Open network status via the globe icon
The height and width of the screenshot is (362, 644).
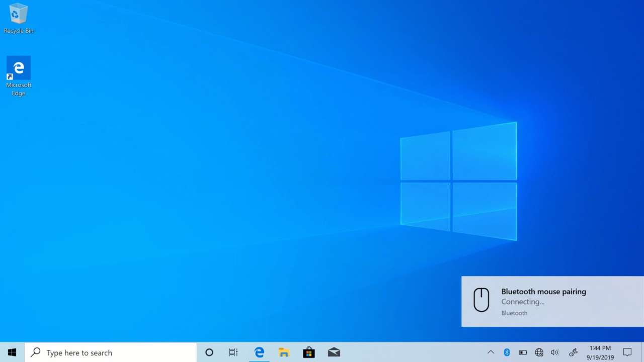pyautogui.click(x=539, y=352)
